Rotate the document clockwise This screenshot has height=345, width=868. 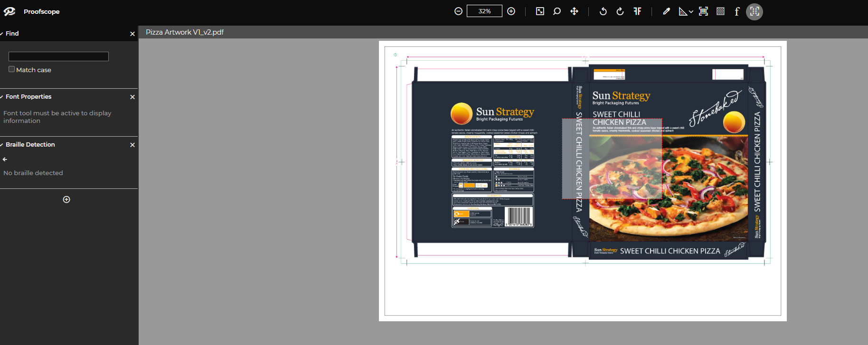[x=620, y=11]
